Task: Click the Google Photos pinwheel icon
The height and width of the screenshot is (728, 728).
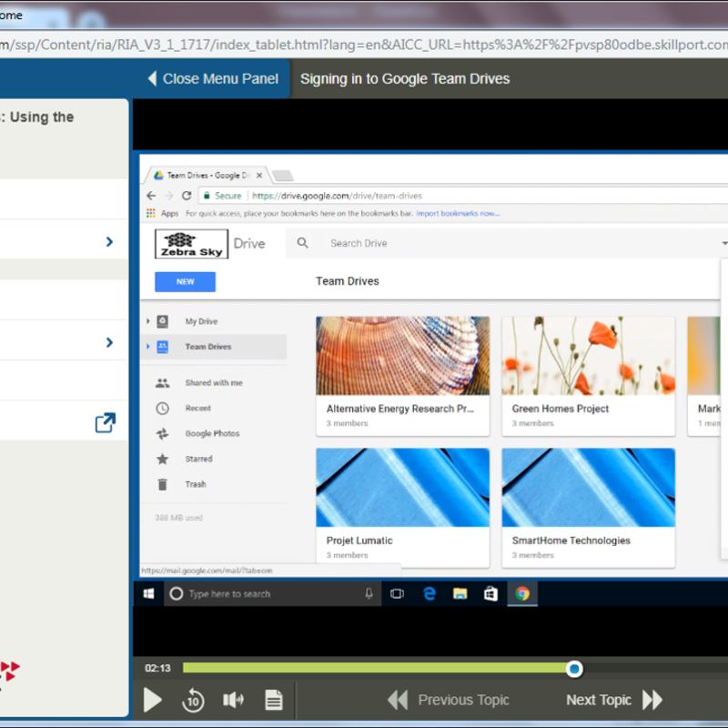Action: pos(163,434)
